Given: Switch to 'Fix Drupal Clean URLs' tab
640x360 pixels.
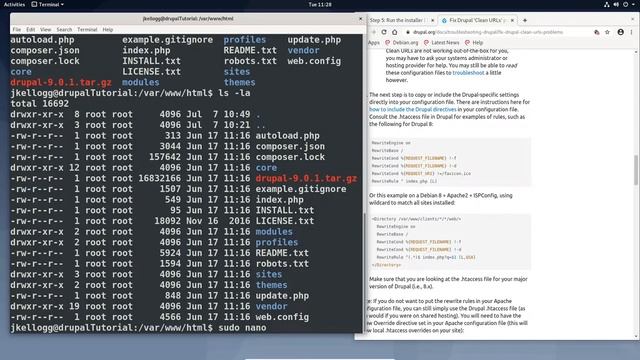Looking at the screenshot, I should 478,20.
